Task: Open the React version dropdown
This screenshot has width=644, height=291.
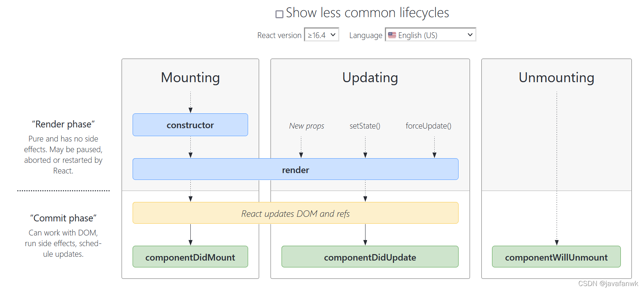Action: pos(321,34)
